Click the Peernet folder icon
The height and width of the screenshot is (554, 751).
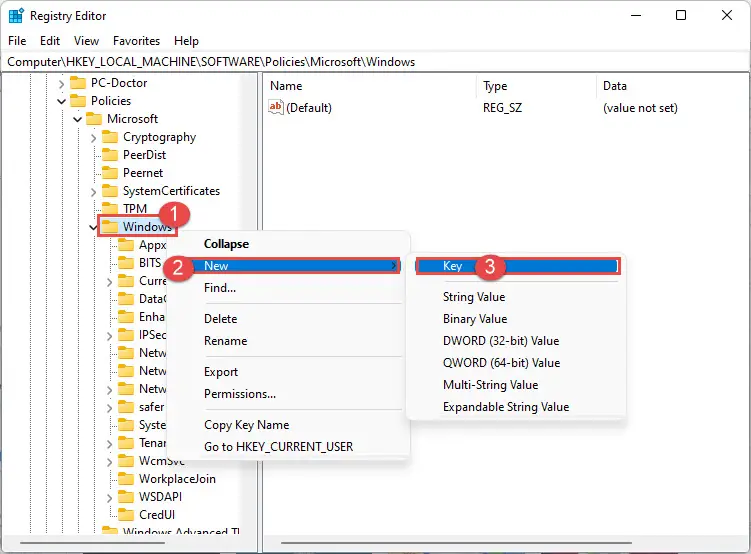coord(110,173)
